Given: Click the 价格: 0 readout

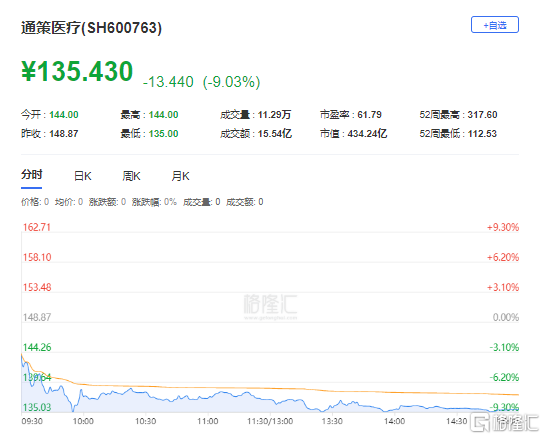Looking at the screenshot, I should pos(35,202).
